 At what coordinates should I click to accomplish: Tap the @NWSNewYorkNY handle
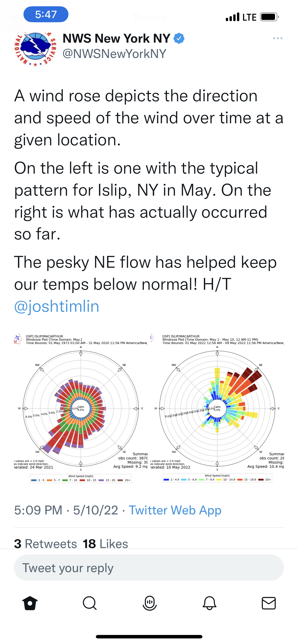114,54
